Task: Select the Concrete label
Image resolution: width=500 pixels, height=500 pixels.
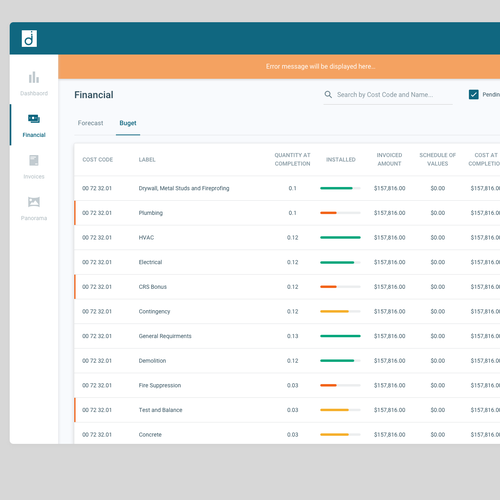Action: 150,435
